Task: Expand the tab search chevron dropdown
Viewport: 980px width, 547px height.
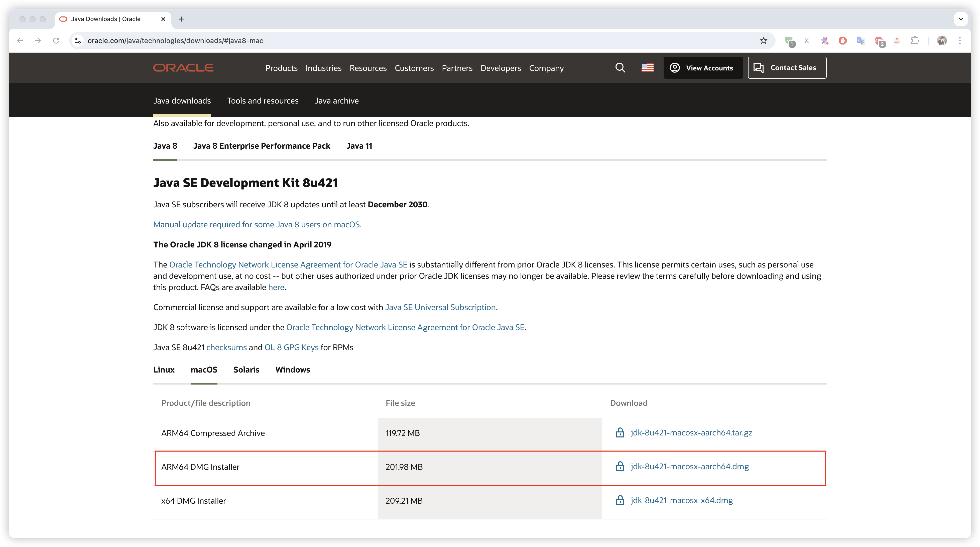Action: coord(961,19)
